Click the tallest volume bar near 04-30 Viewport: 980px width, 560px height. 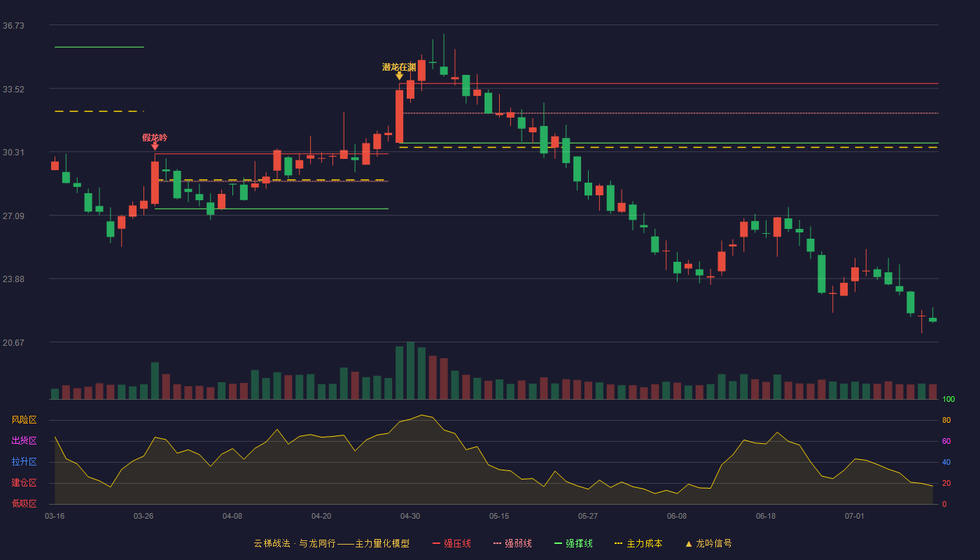410,370
